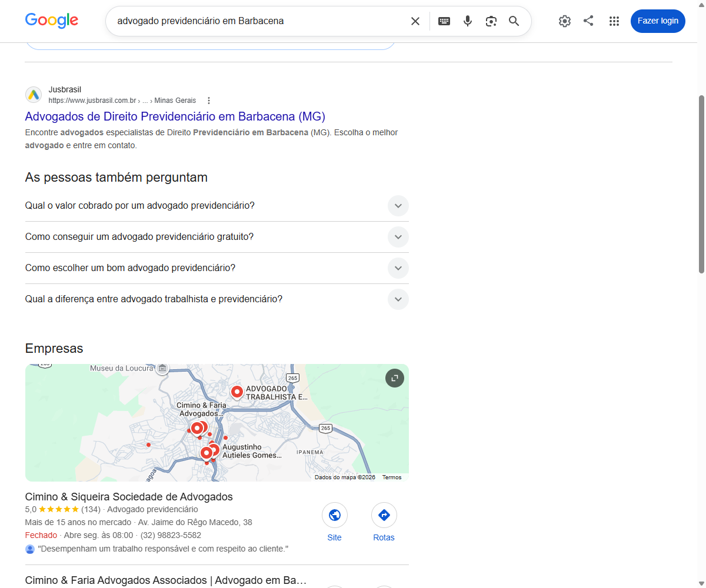Viewport: 706px width, 588px height.
Task: Click the 'Jusbrasil' site name text
Action: pos(65,89)
